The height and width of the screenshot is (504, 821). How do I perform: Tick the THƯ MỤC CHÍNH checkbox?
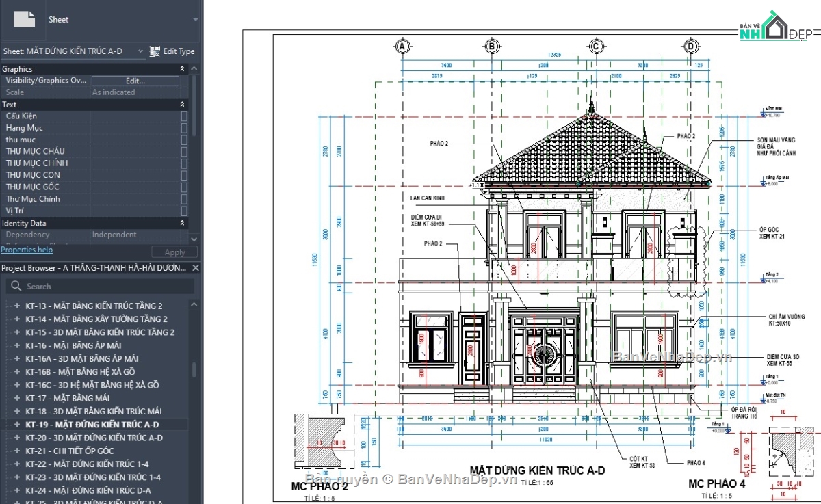(184, 163)
